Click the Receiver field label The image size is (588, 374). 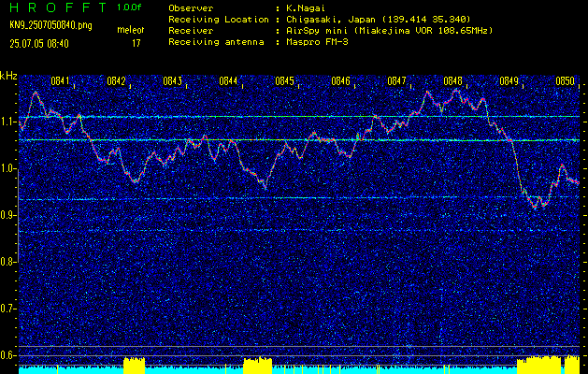191,31
